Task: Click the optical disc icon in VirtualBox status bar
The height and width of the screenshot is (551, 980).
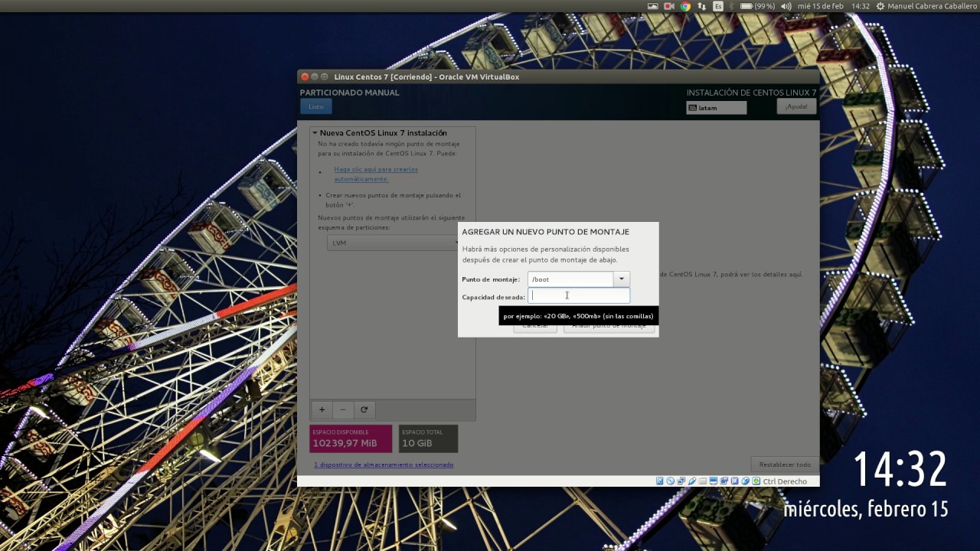Action: point(670,481)
